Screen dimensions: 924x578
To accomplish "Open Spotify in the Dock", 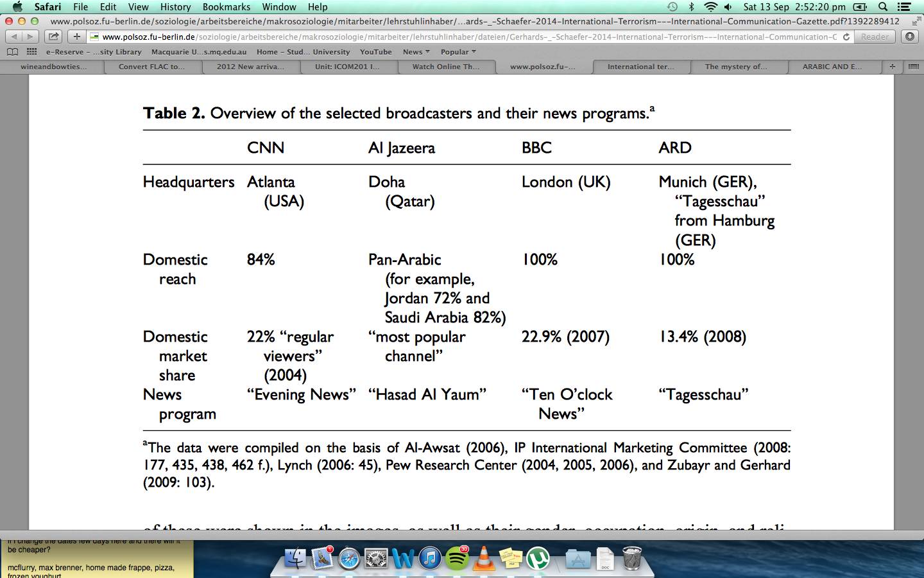I will pyautogui.click(x=457, y=558).
